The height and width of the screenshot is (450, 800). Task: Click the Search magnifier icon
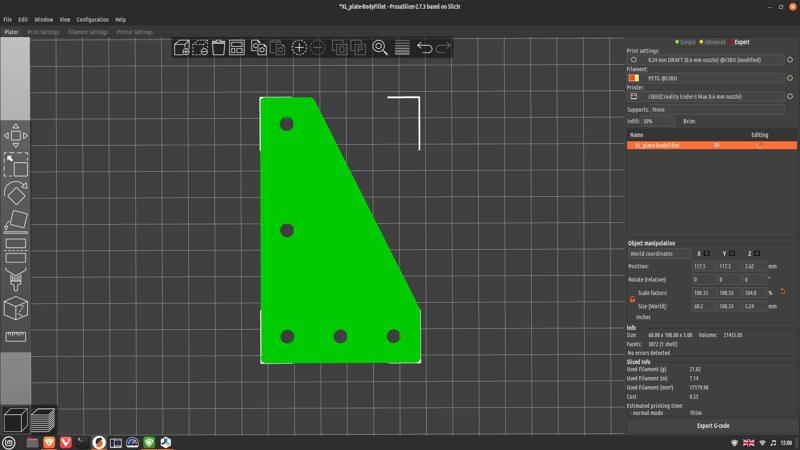(x=380, y=48)
